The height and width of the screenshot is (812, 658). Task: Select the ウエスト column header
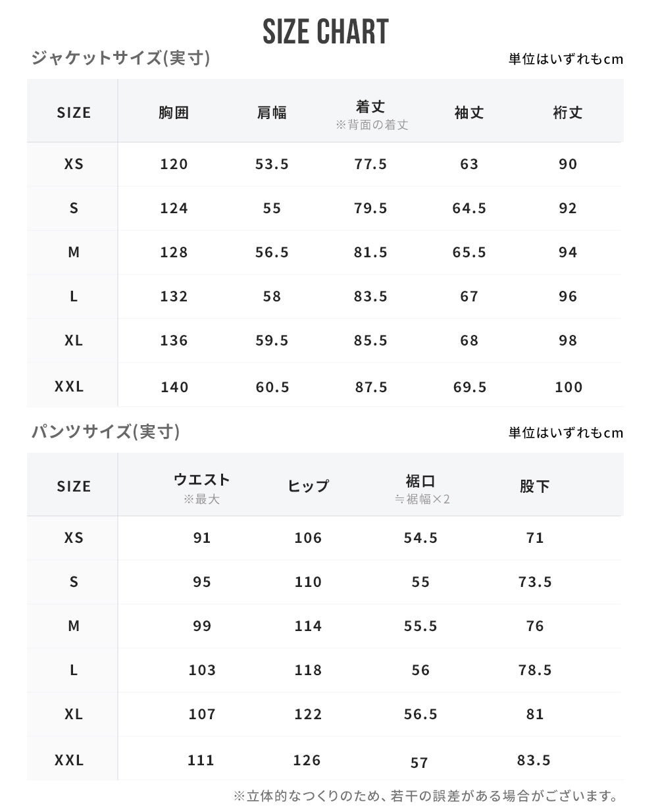pyautogui.click(x=202, y=480)
